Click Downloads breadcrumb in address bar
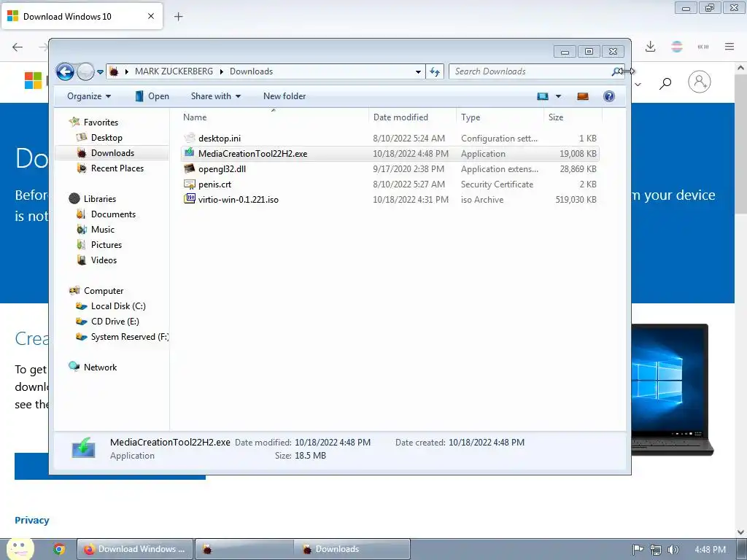 click(251, 71)
